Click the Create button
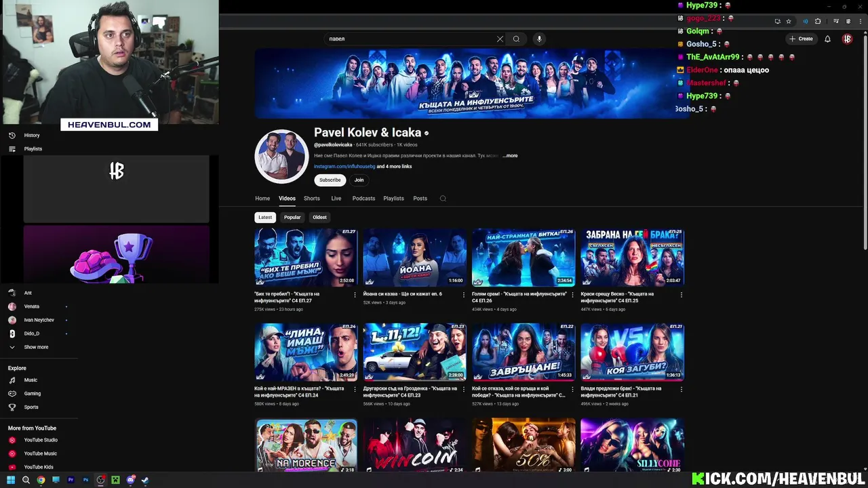This screenshot has width=868, height=488. (x=802, y=39)
